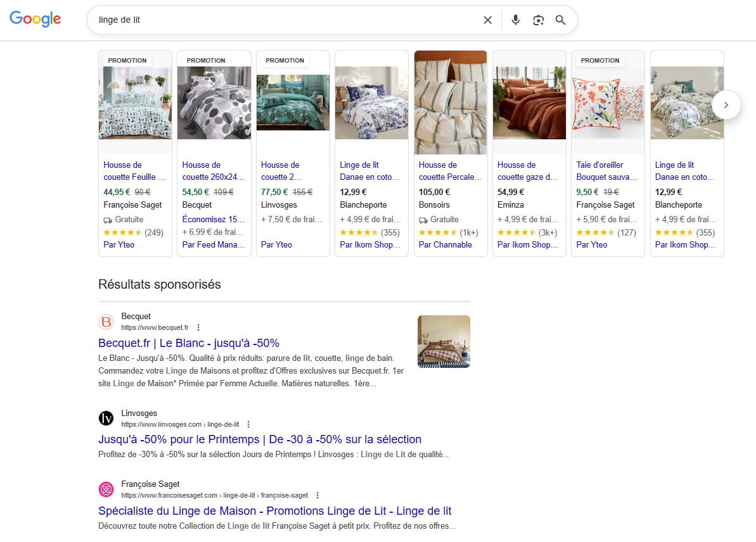
Task: Click the 54,99 € Eminza price
Action: pos(511,192)
